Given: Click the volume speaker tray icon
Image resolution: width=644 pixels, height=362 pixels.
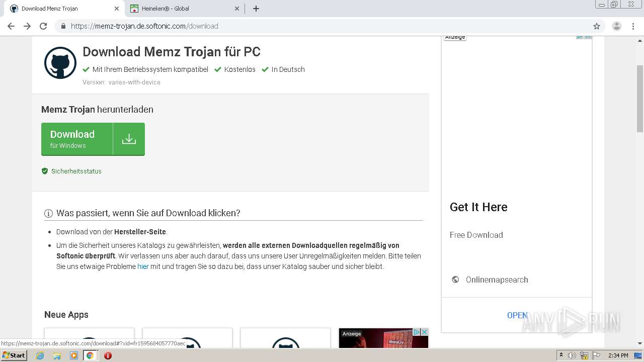Looking at the screenshot, I should (x=572, y=355).
